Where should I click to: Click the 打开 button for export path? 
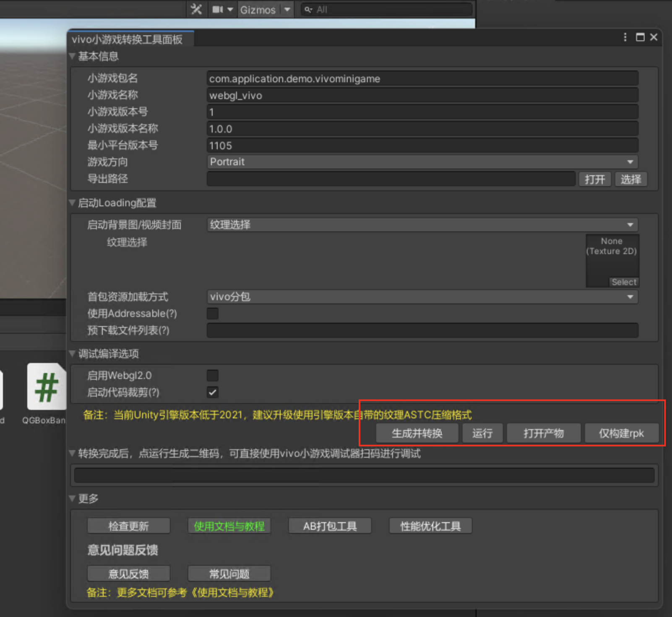click(595, 179)
